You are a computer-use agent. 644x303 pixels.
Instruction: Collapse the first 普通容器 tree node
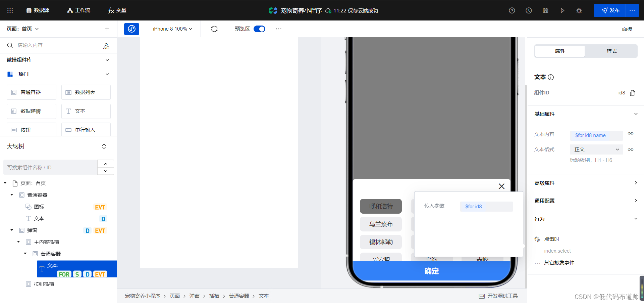pyautogui.click(x=12, y=195)
